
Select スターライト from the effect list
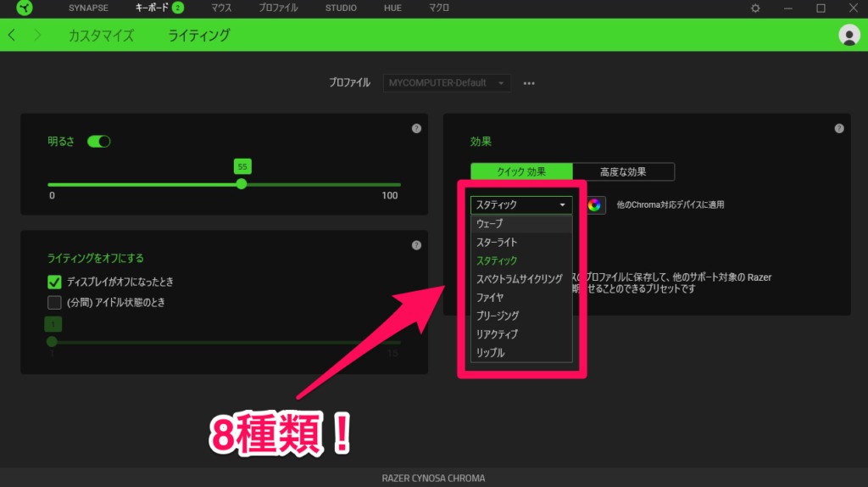(521, 242)
